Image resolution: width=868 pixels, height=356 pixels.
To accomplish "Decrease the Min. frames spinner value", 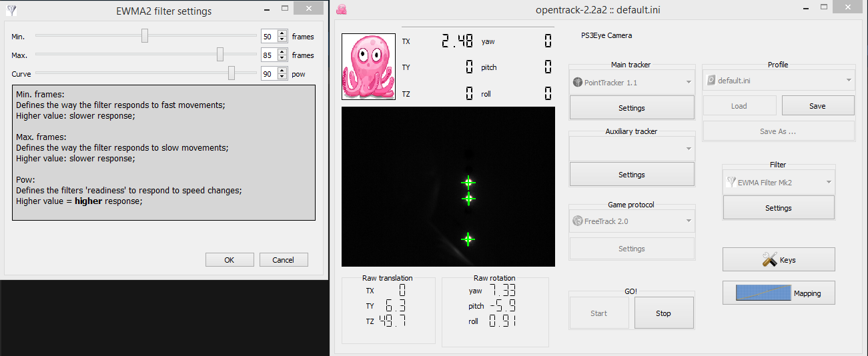I will (x=282, y=40).
